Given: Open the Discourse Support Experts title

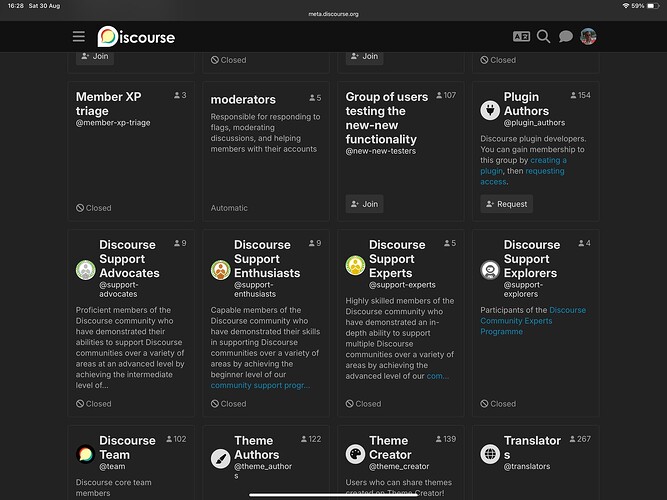Looking at the screenshot, I should click(397, 259).
